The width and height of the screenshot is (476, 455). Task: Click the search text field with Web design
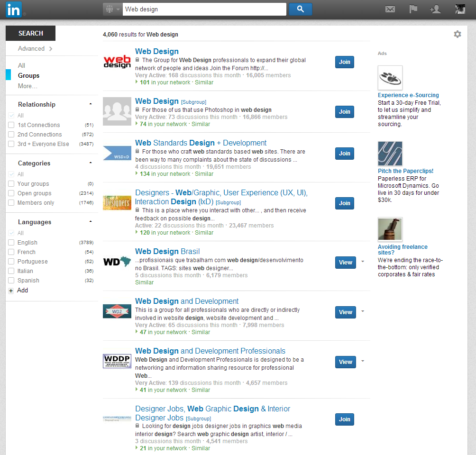click(x=204, y=9)
